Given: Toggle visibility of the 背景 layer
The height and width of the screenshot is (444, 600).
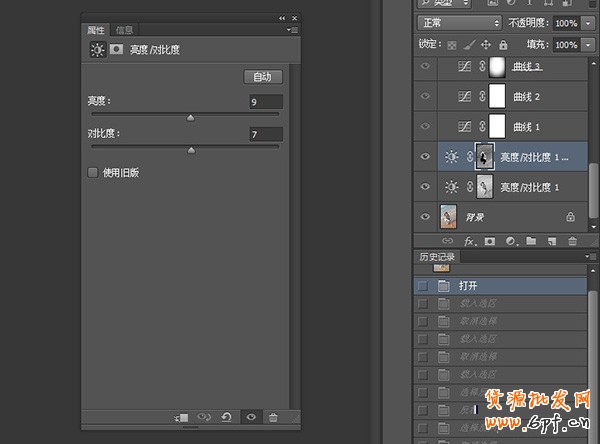Looking at the screenshot, I should click(x=426, y=216).
